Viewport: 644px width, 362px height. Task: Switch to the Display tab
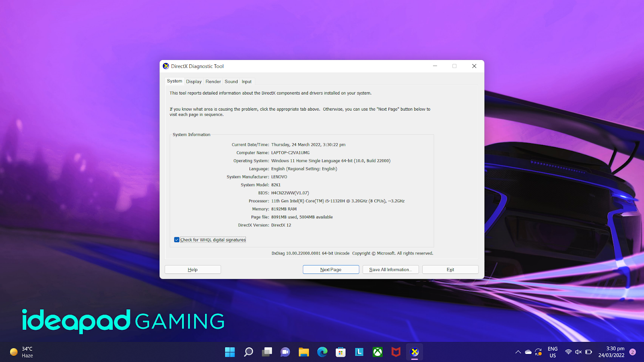point(194,82)
